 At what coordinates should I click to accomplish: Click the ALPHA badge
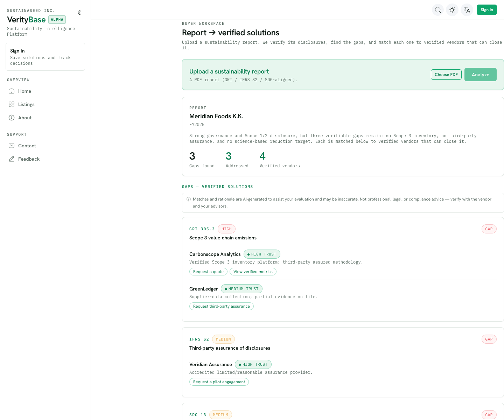pyautogui.click(x=57, y=20)
